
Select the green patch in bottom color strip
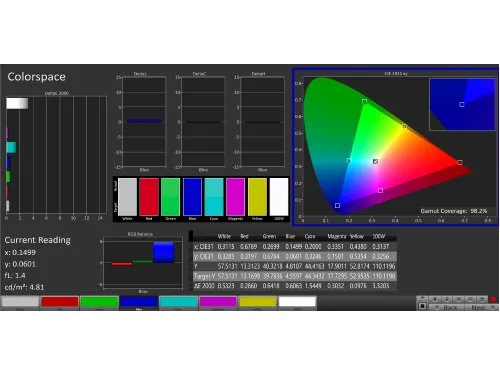(x=99, y=302)
